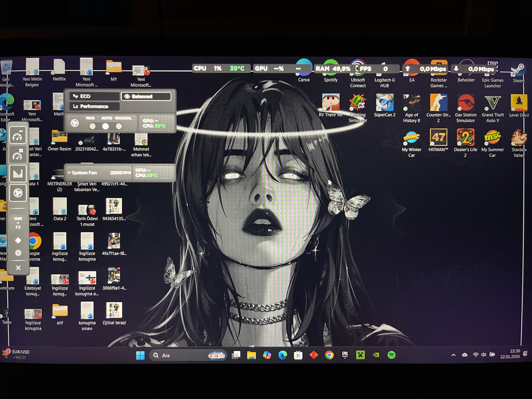
Task: Expand hidden system tray icons chevron
Action: [x=453, y=355]
